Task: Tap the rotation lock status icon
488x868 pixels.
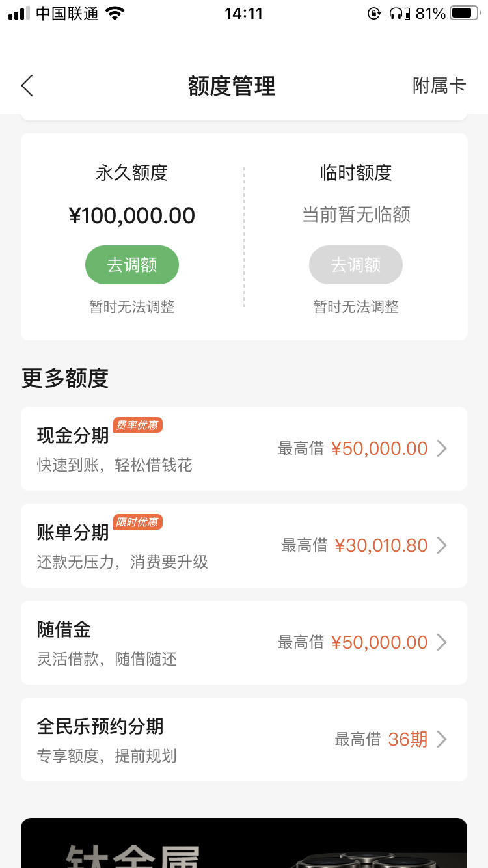Action: pos(374,13)
